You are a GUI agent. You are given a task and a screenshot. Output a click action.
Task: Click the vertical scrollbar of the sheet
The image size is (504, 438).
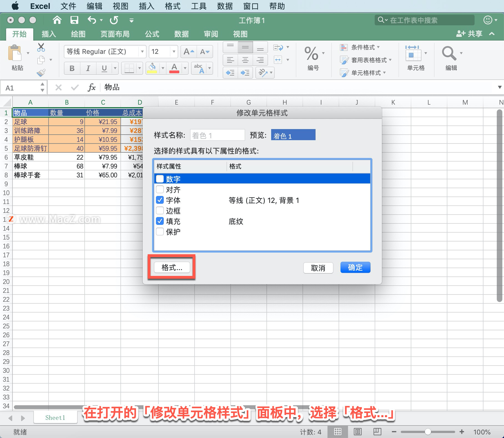pos(500,205)
